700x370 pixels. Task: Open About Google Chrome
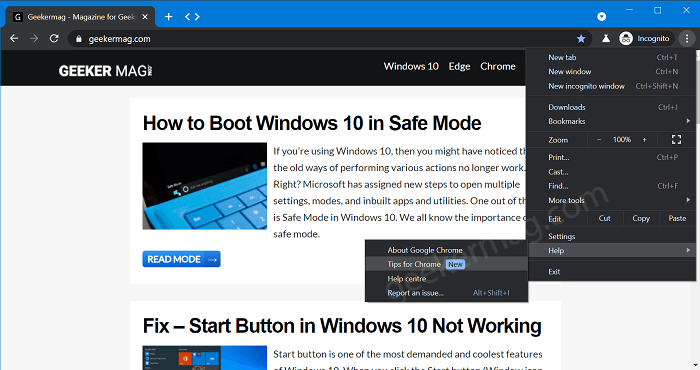point(446,250)
